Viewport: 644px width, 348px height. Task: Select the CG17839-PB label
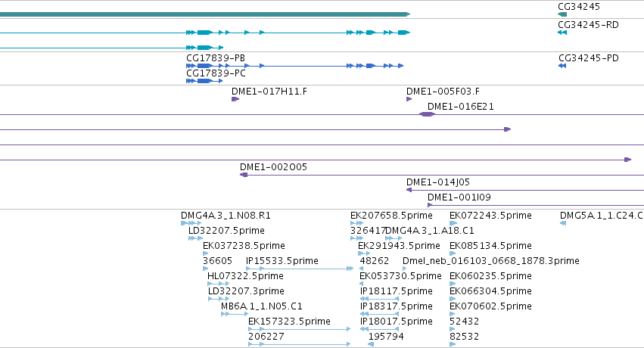pyautogui.click(x=216, y=57)
